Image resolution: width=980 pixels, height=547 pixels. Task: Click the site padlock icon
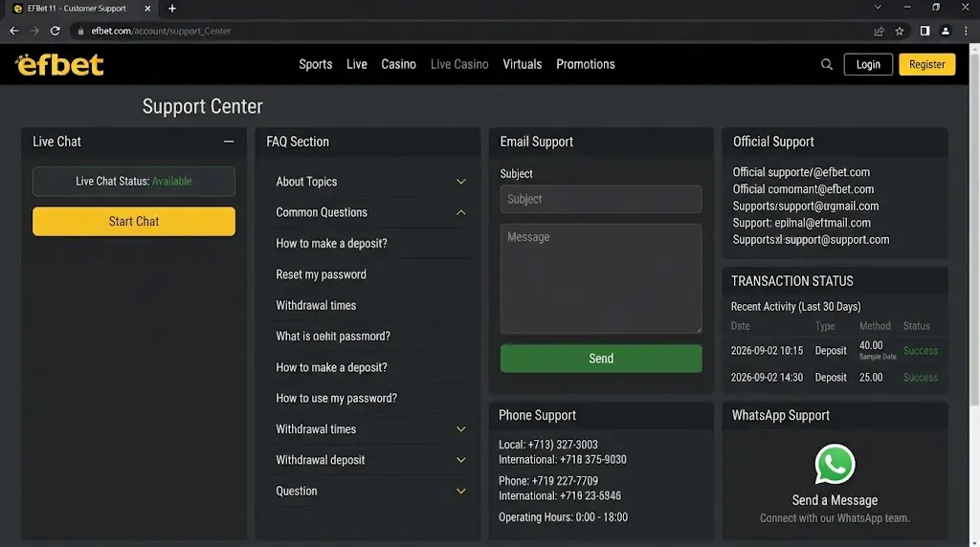(x=80, y=31)
